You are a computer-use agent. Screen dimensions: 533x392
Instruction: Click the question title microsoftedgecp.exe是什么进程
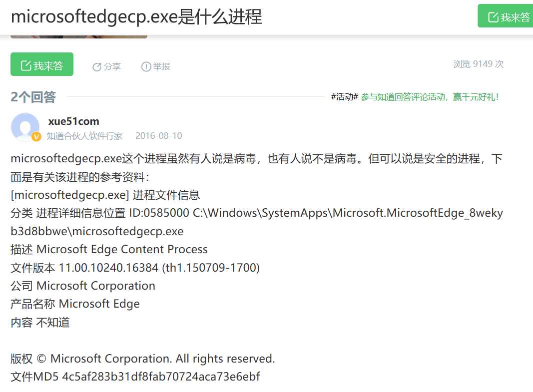136,16
